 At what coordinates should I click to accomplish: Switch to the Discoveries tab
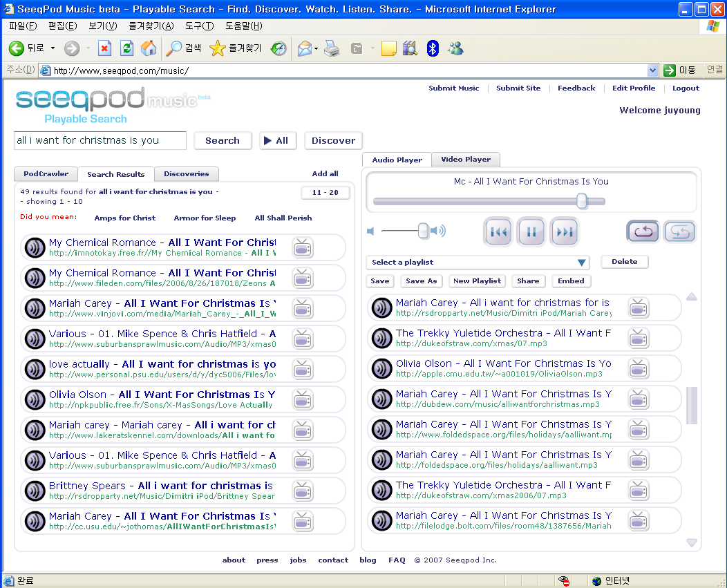pos(187,174)
